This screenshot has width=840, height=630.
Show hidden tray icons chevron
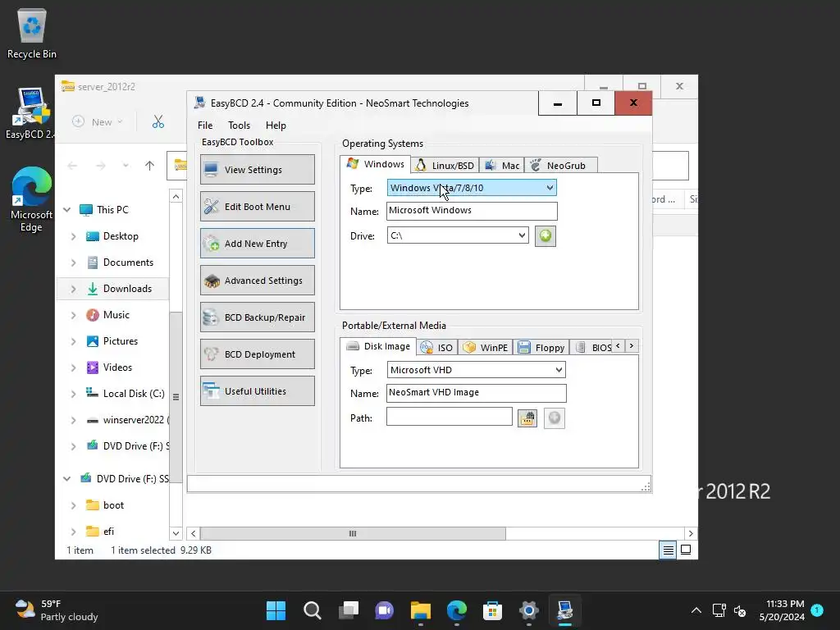tap(696, 610)
